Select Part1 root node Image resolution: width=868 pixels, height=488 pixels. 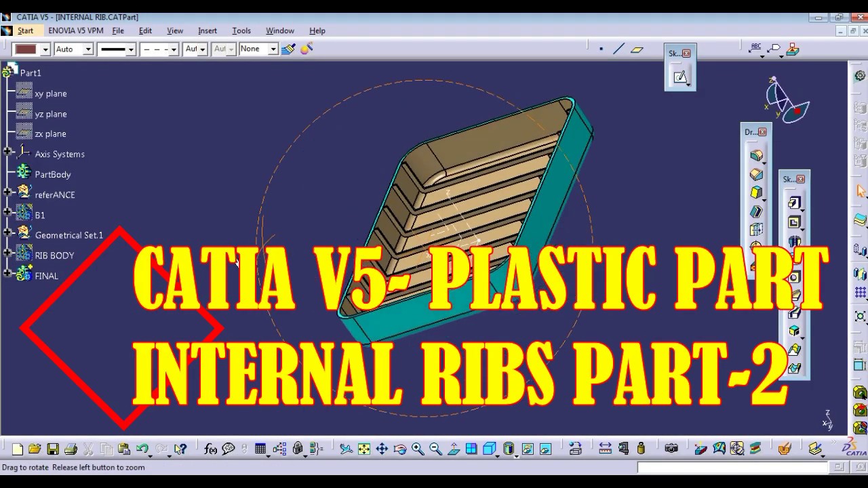31,73
